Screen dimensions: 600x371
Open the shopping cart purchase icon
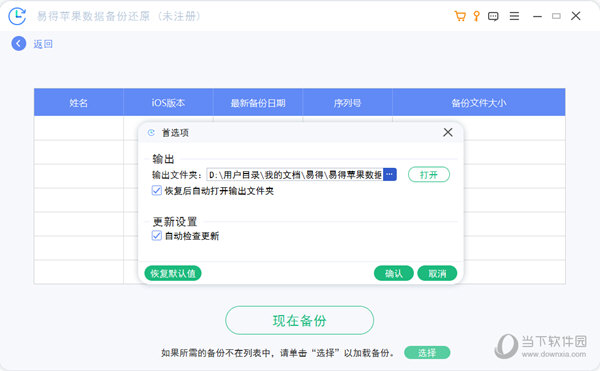[x=460, y=16]
